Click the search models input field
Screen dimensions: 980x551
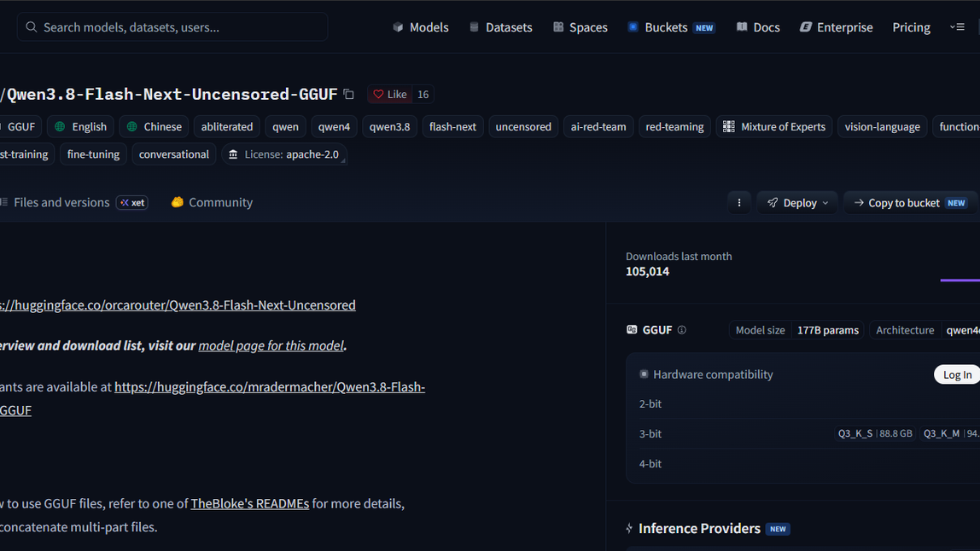[172, 26]
